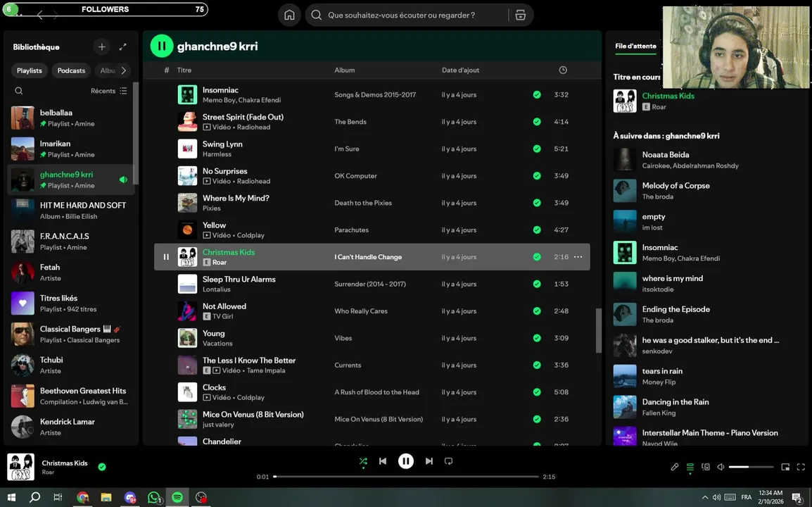
Task: Toggle saved checkmark on Yellow row
Action: click(x=537, y=230)
